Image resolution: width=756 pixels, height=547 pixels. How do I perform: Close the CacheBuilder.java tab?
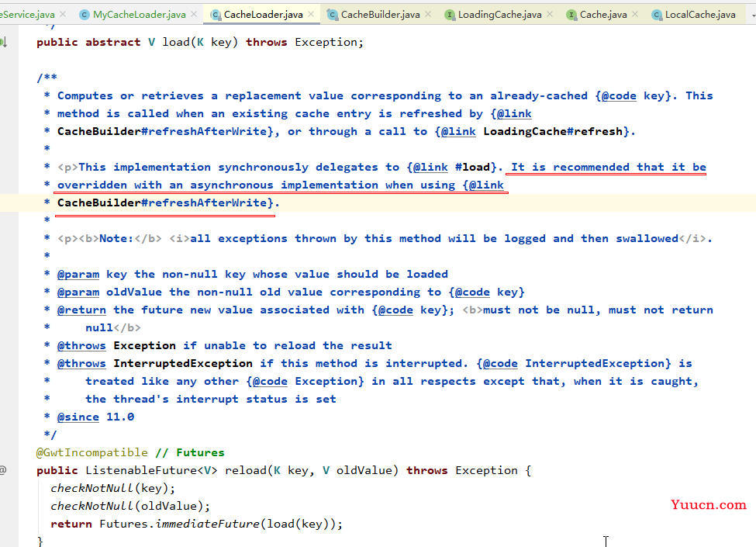(428, 15)
